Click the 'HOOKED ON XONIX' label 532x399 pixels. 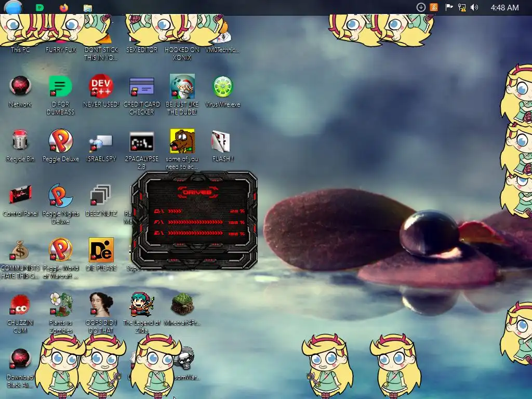coord(182,54)
